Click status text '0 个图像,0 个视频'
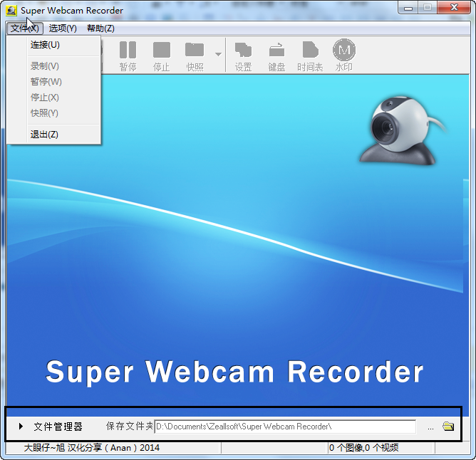Viewport: 476px width, 460px height. [x=363, y=448]
